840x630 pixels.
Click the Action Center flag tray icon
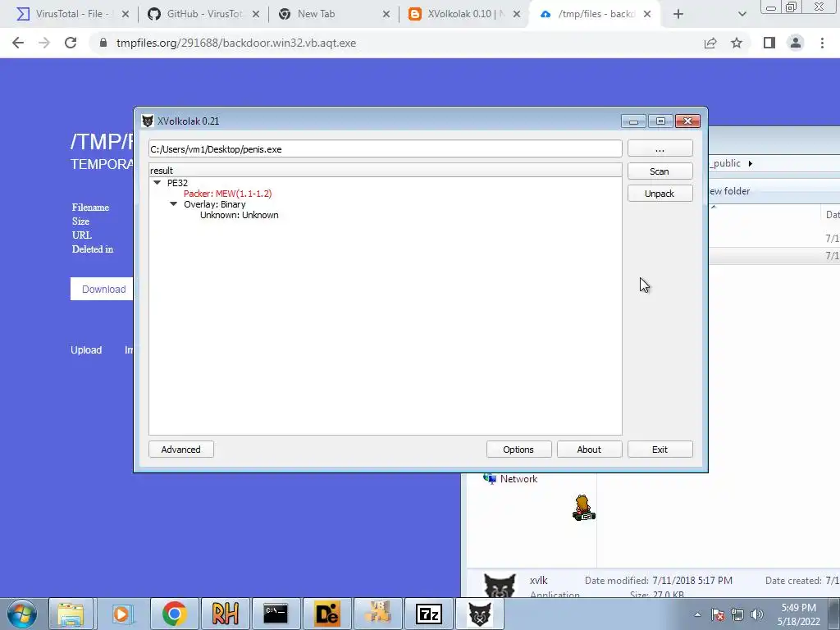[x=718, y=614]
